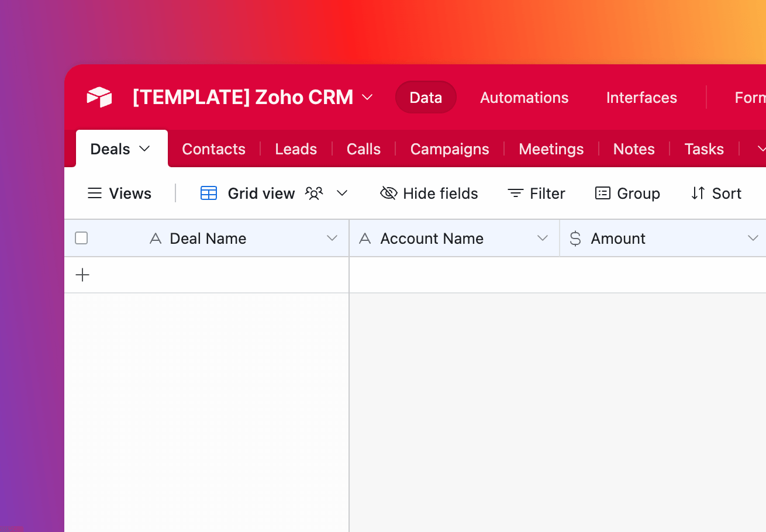Open the Deal Name column dropdown

[x=332, y=239]
